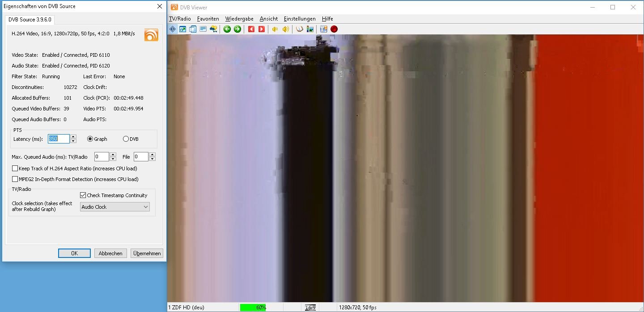Enable MPEG2 In-Depth Format Detection checkbox
Image resolution: width=644 pixels, height=312 pixels.
pos(15,179)
